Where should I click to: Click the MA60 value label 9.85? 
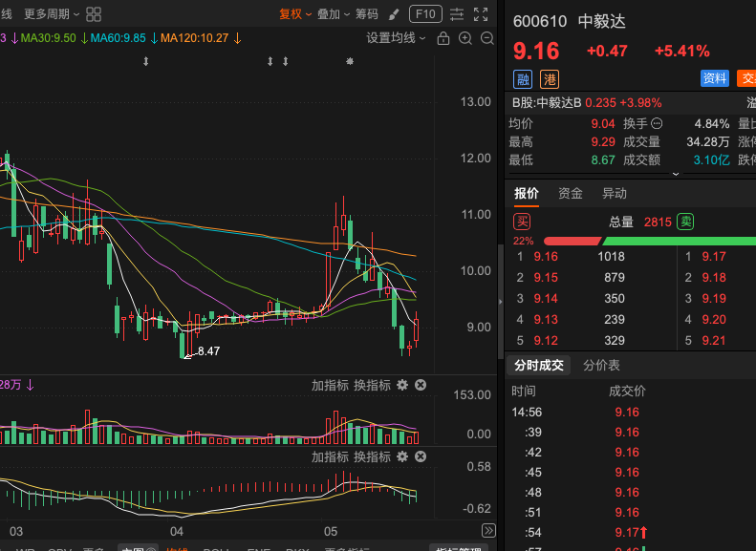(119, 38)
